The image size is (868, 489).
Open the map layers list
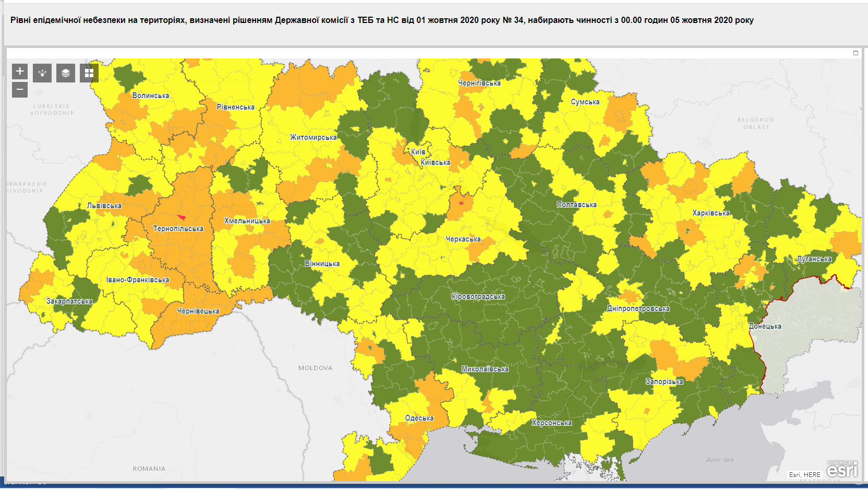pos(66,73)
